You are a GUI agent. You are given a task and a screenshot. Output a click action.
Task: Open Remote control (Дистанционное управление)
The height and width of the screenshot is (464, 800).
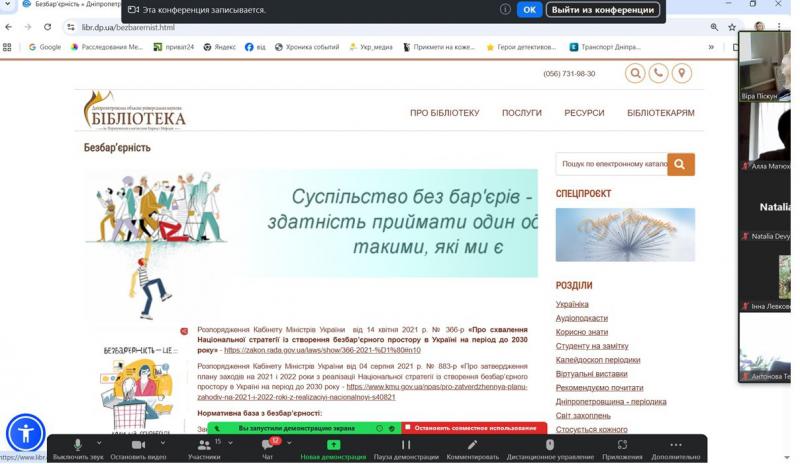point(549,445)
